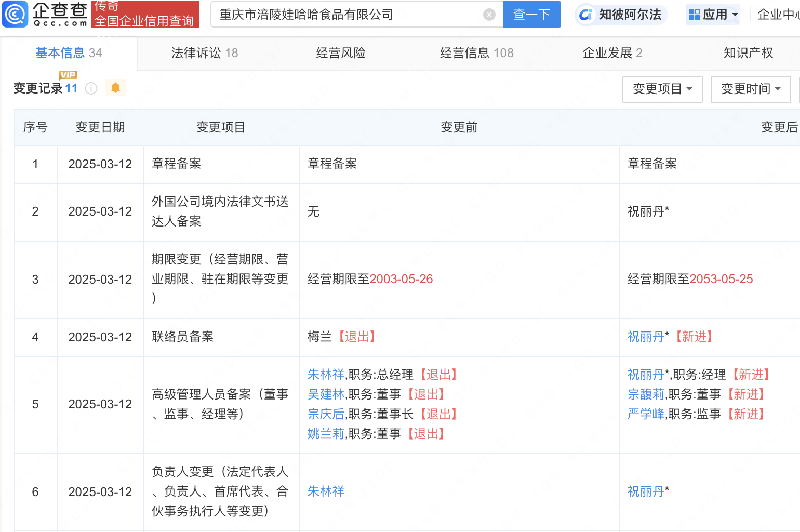Image resolution: width=800 pixels, height=532 pixels.
Task: Click the VIP badge above 变更记录
Action: (x=67, y=75)
